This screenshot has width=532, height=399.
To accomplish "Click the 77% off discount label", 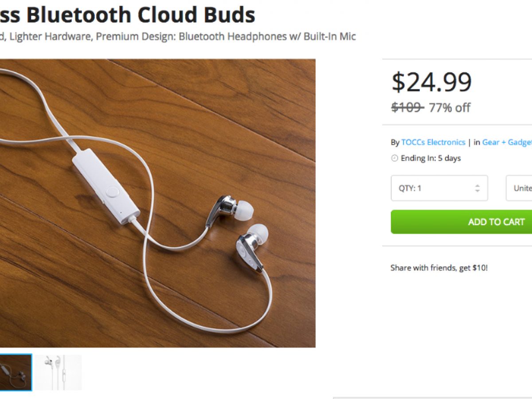I will click(x=449, y=108).
